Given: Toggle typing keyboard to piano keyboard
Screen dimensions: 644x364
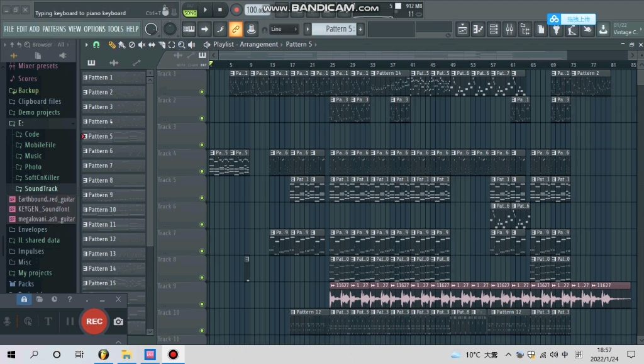Looking at the screenshot, I should click(x=189, y=29).
